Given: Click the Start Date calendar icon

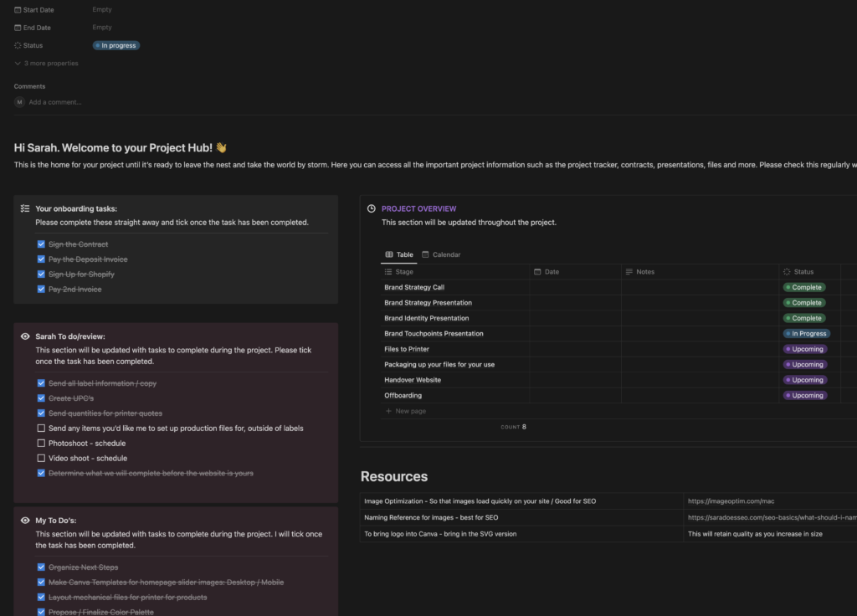Looking at the screenshot, I should 18,10.
